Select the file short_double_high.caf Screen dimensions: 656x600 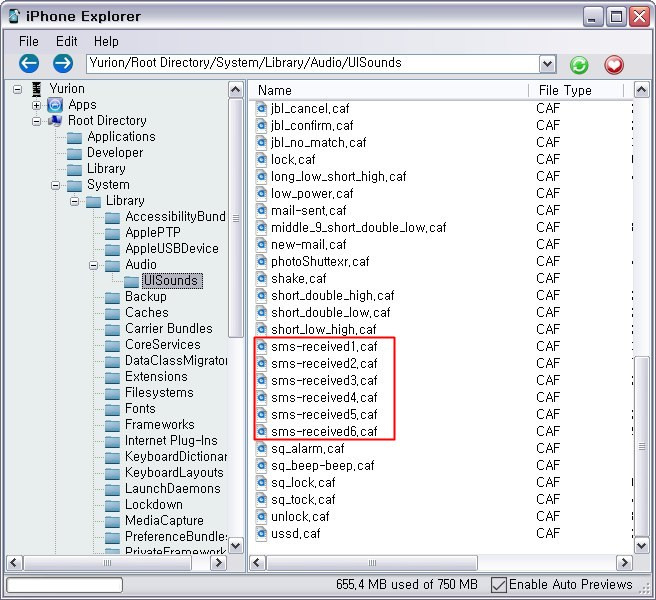click(333, 296)
